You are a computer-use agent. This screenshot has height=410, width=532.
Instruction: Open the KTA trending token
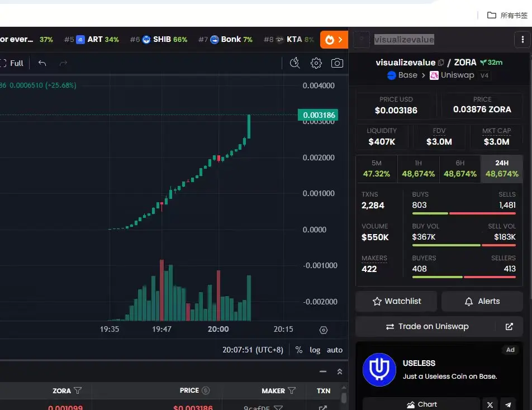coord(289,40)
